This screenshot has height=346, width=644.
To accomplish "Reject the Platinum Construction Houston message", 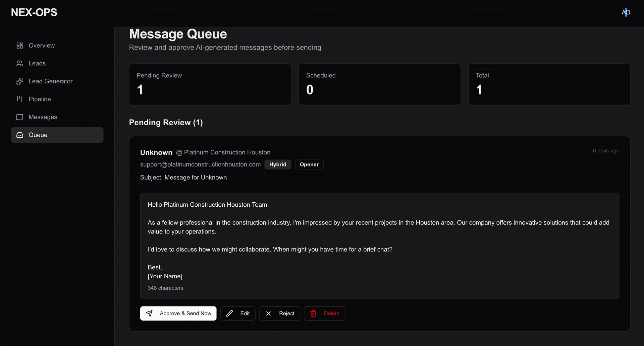I will [x=279, y=313].
